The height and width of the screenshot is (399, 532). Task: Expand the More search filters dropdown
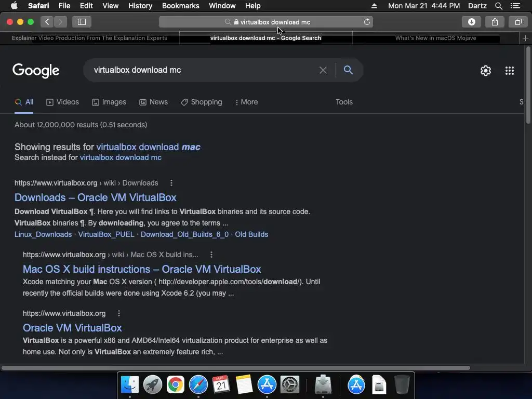(x=246, y=102)
